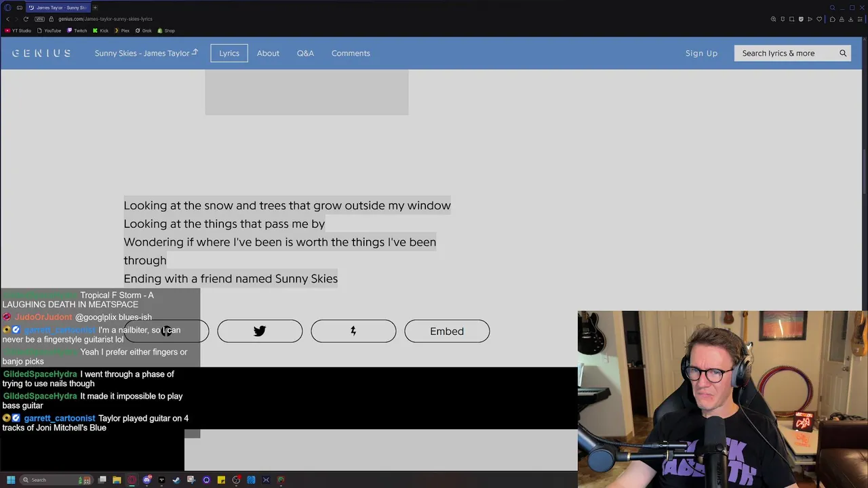Open the YouTube bookmark
868x488 pixels.
click(x=49, y=30)
